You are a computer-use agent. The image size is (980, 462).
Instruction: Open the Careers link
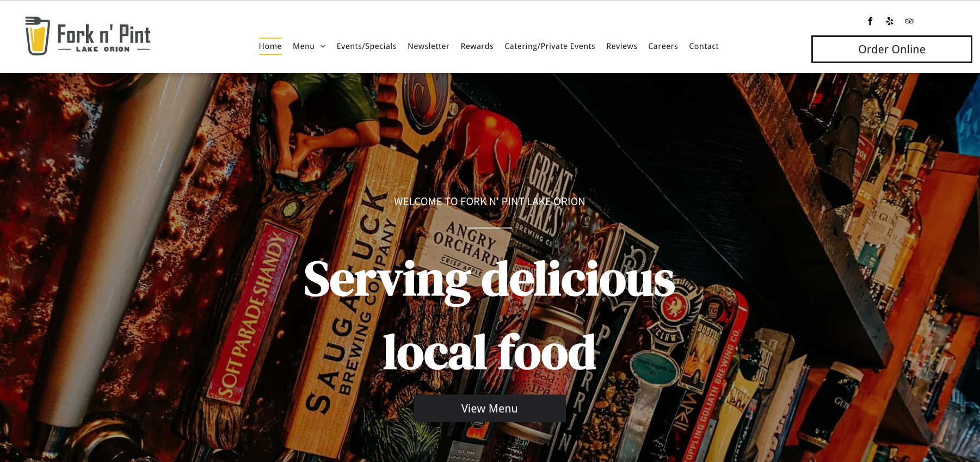[663, 46]
